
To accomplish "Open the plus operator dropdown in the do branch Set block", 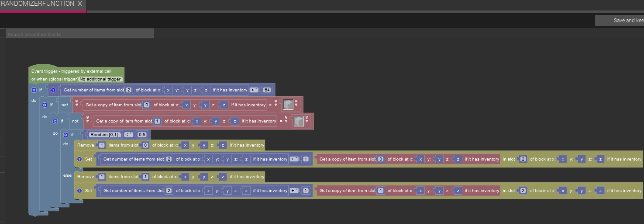I will pos(294,159).
